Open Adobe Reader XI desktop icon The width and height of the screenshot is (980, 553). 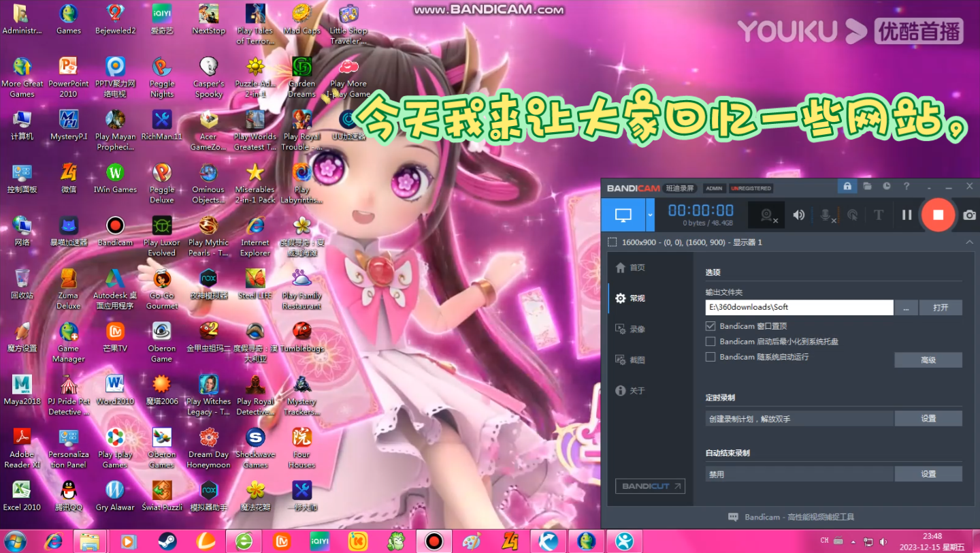(22, 447)
